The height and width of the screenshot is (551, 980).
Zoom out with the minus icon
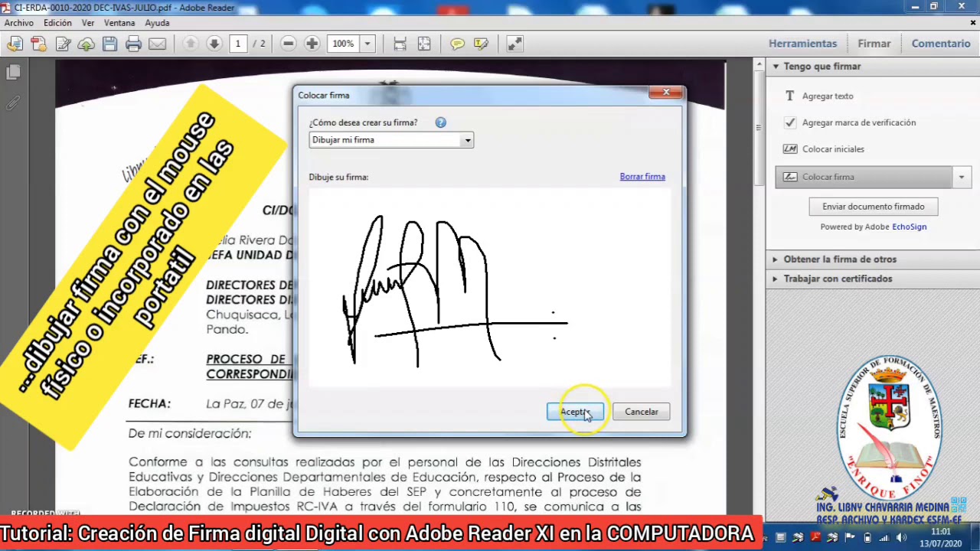coord(289,44)
